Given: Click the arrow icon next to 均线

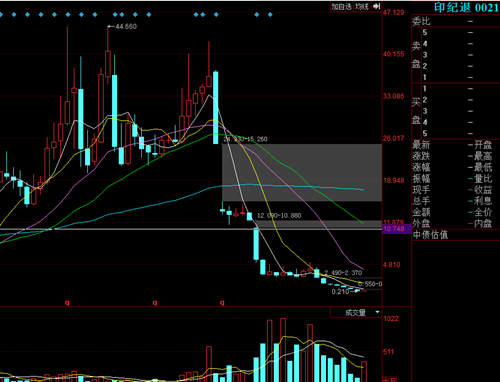Looking at the screenshot, I should [x=377, y=6].
